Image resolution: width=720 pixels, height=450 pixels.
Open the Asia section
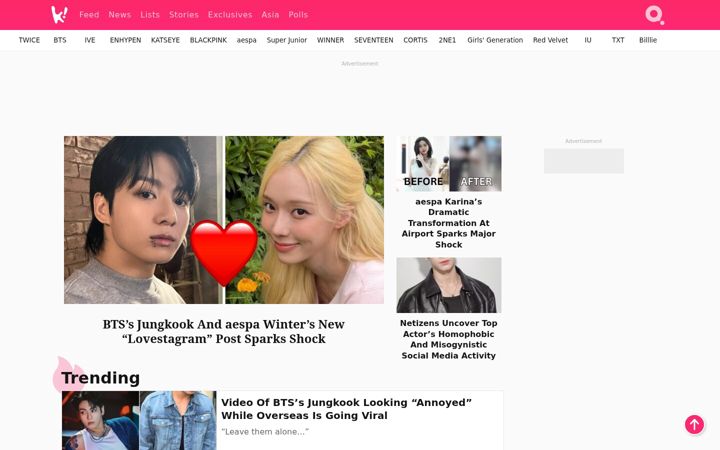point(270,15)
